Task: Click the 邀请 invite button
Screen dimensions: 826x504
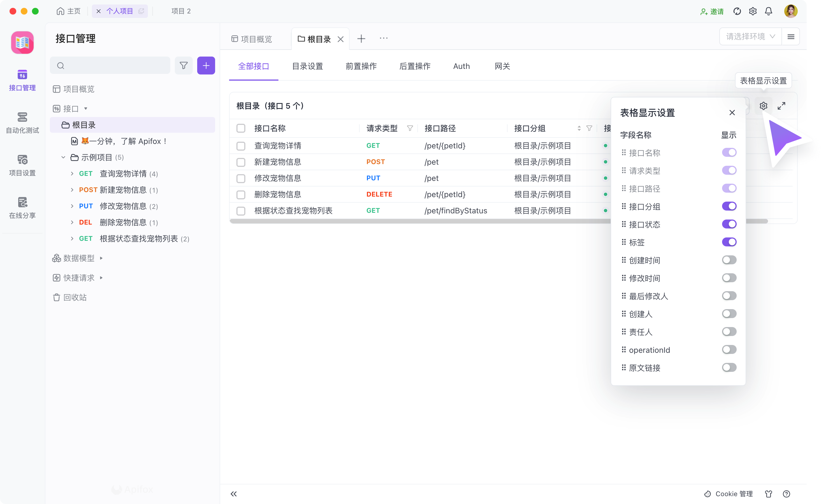Action: [x=712, y=11]
